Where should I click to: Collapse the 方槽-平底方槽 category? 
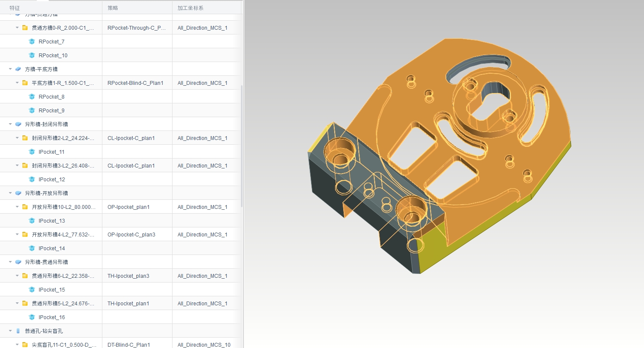(x=10, y=69)
